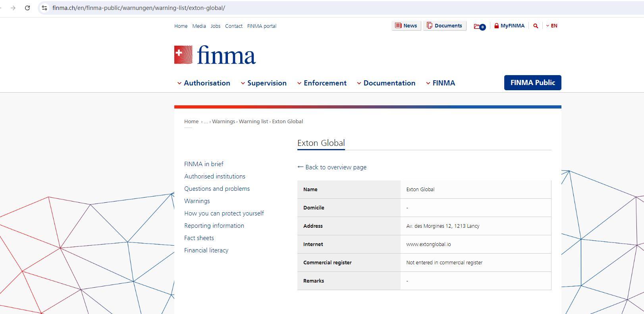The height and width of the screenshot is (314, 644).
Task: Open the search magnifier icon
Action: coord(536,26)
